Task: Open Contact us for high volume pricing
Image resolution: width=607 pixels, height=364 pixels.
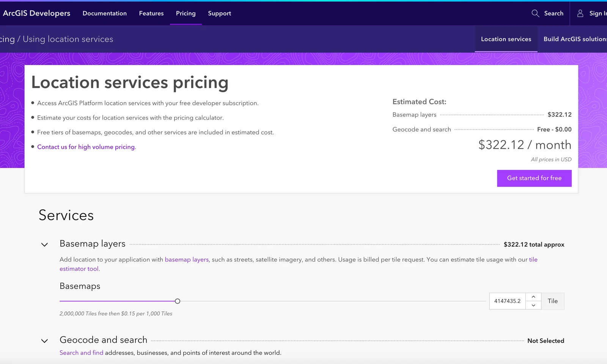Action: [86, 147]
